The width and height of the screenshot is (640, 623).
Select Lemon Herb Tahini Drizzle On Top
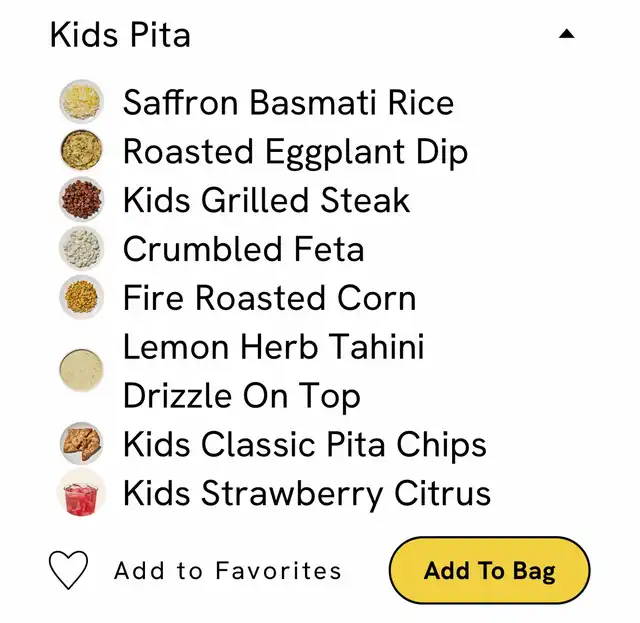tap(273, 371)
